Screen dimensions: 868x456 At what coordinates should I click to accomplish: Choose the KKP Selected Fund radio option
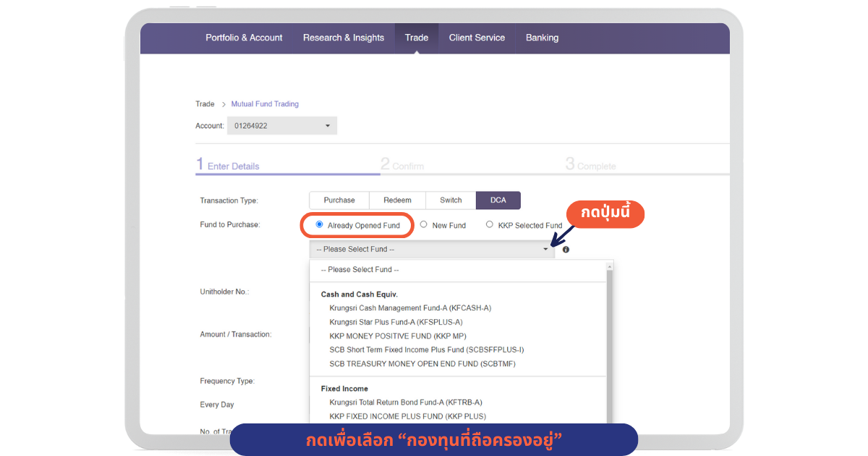(490, 225)
